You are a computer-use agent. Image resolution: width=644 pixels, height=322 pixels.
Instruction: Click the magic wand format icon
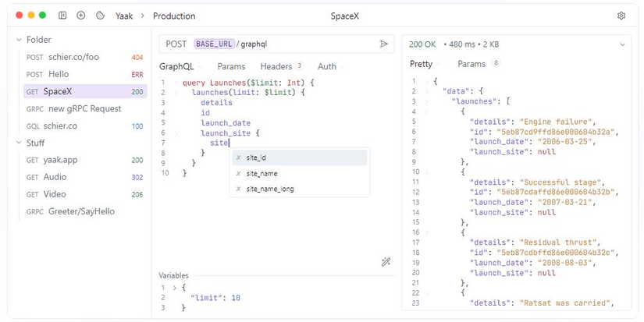[386, 262]
